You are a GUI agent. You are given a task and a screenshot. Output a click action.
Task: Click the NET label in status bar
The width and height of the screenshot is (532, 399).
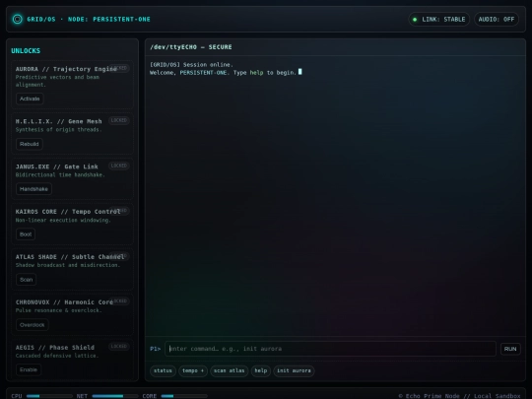pyautogui.click(x=82, y=396)
